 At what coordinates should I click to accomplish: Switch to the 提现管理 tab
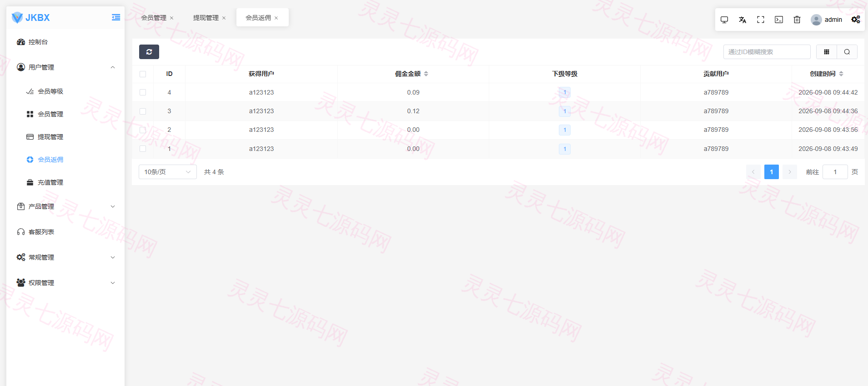(206, 18)
